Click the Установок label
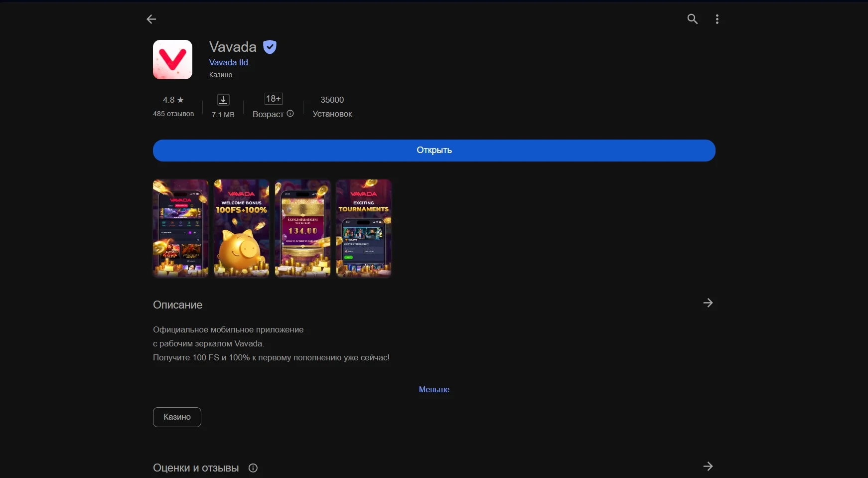The height and width of the screenshot is (478, 868). click(x=332, y=114)
